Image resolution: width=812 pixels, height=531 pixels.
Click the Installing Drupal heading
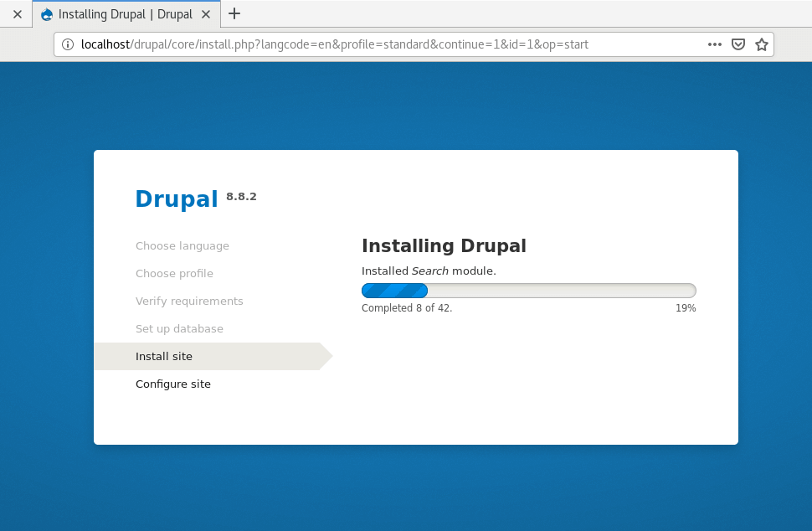[444, 245]
